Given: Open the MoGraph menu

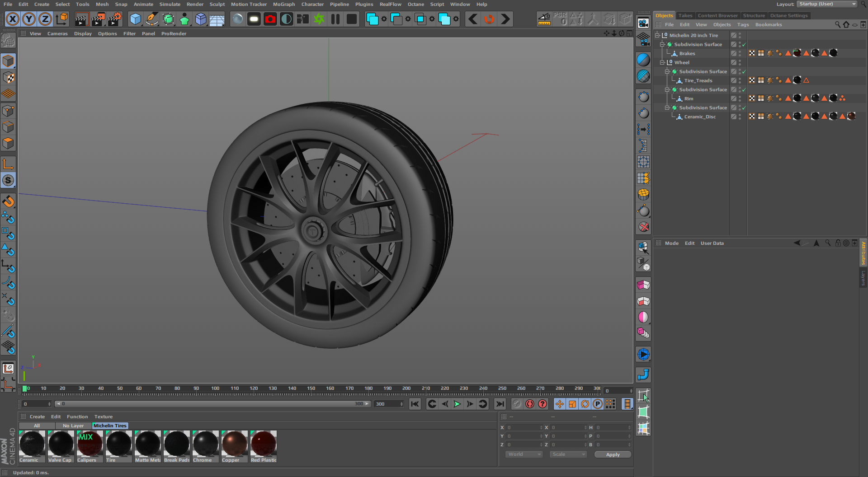Looking at the screenshot, I should point(283,4).
